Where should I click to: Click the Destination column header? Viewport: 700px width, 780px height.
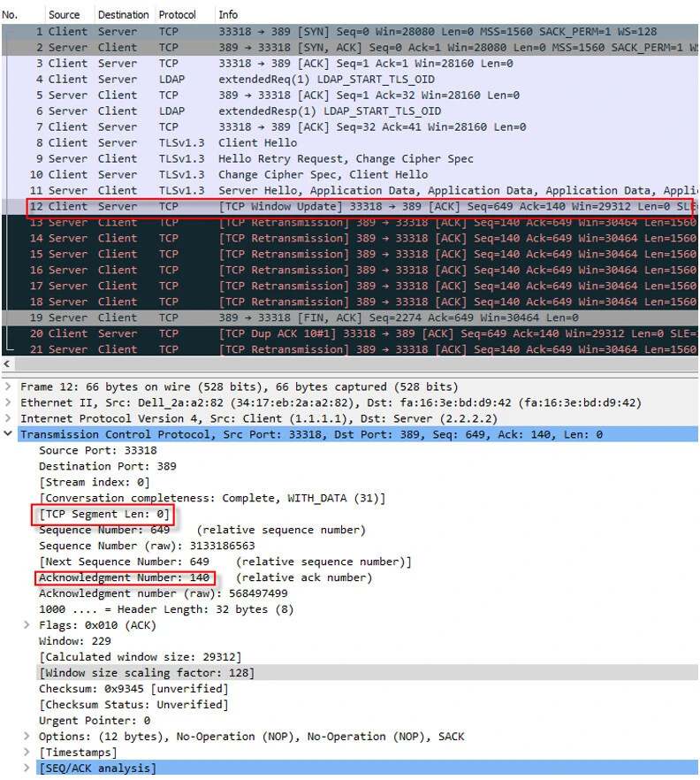tap(123, 15)
